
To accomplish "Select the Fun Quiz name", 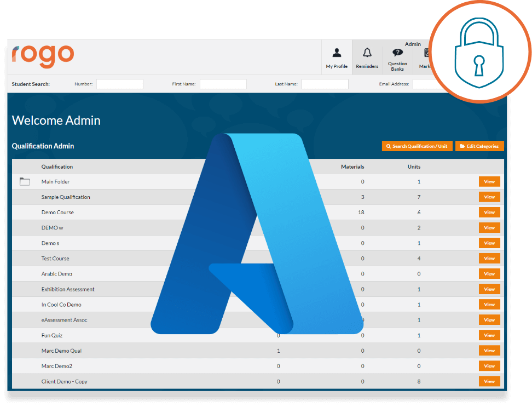I will point(52,335).
